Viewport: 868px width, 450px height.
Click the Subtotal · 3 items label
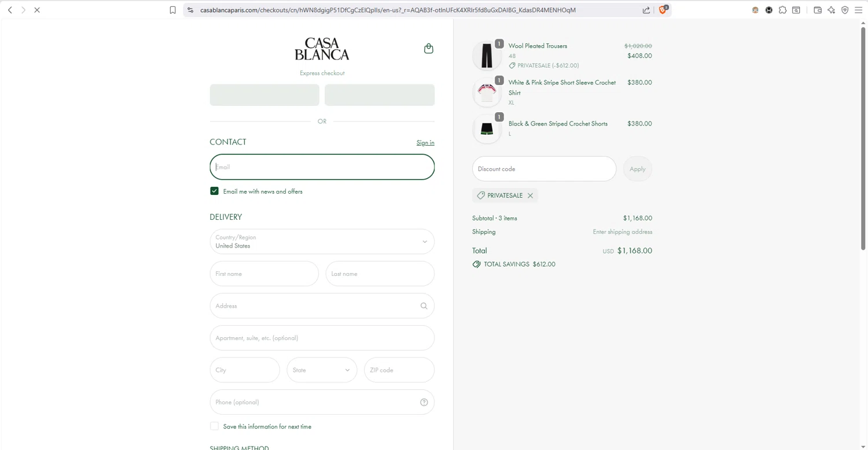click(x=495, y=218)
